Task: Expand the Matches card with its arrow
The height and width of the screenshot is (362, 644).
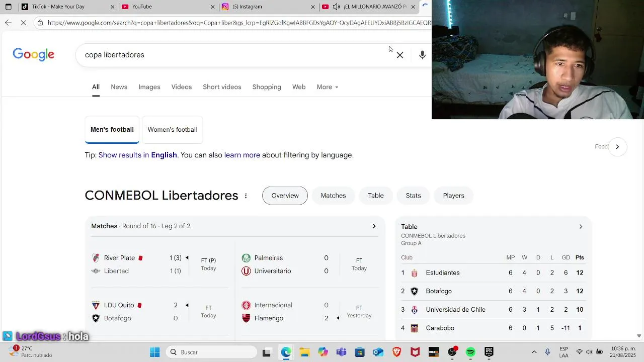Action: pos(374,226)
